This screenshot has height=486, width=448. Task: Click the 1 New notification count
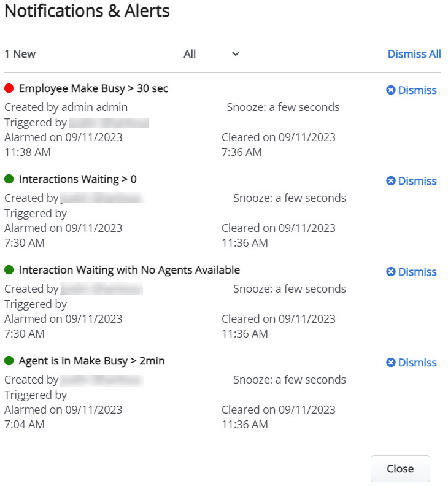20,54
